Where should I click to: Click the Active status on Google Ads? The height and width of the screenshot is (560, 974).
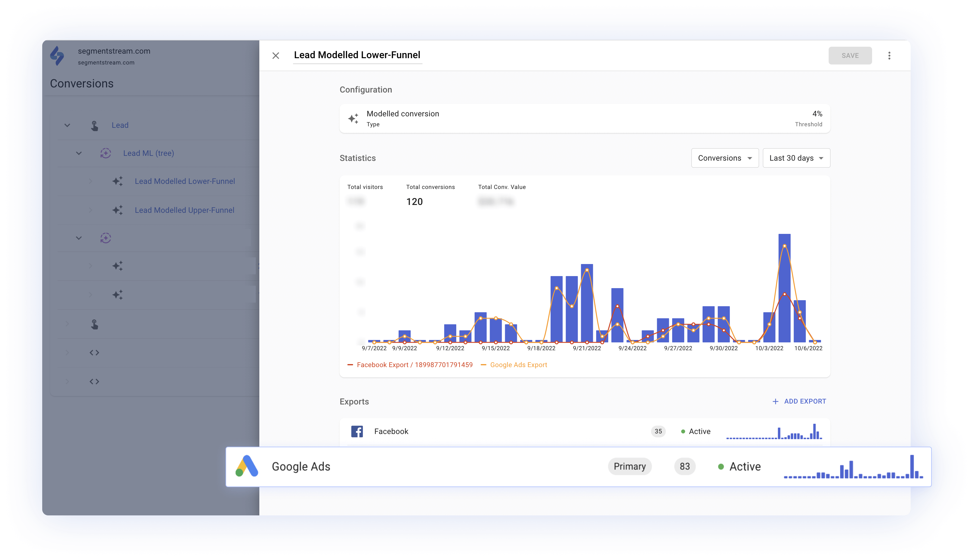(x=739, y=466)
